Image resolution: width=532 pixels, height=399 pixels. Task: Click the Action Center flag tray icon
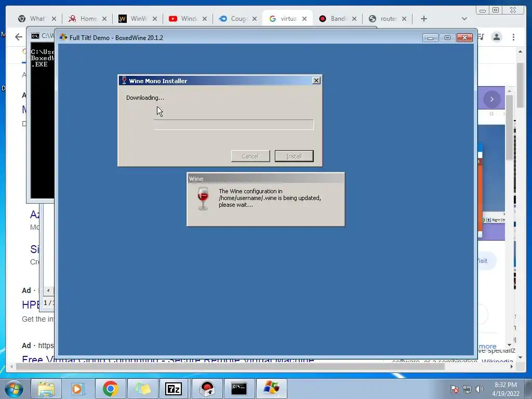[454, 389]
